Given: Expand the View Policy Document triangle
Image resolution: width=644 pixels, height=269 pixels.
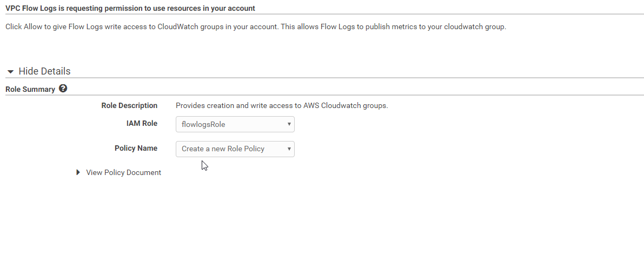Looking at the screenshot, I should point(79,173).
